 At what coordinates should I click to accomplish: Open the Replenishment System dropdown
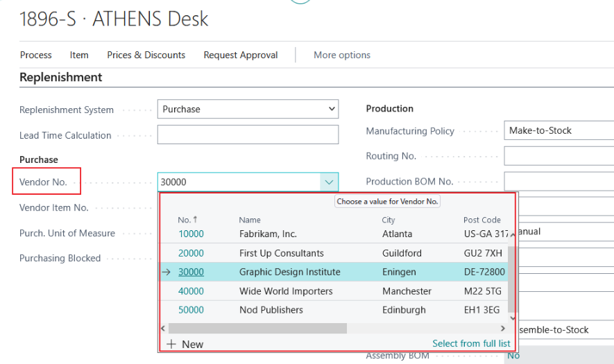click(248, 110)
